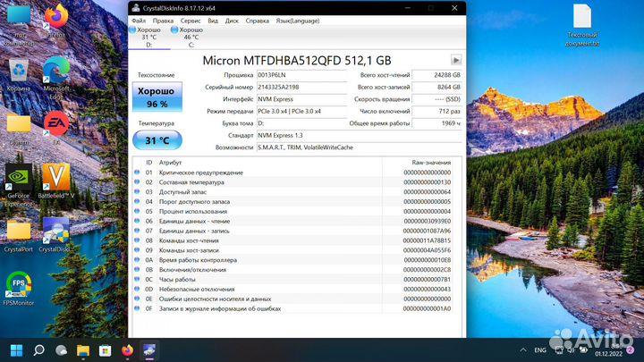The height and width of the screenshot is (362, 644).
Task: Select row Записи в журнале информации об ошибках
Action: 292,308
